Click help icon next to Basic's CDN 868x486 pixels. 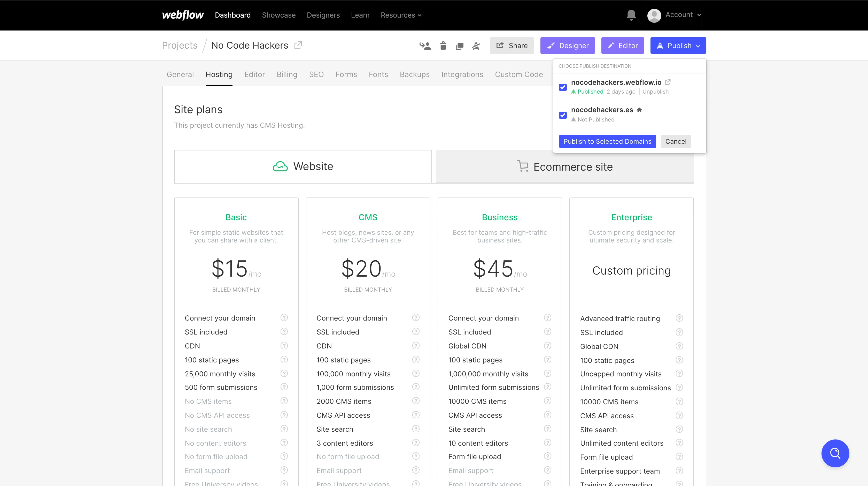pyautogui.click(x=284, y=346)
